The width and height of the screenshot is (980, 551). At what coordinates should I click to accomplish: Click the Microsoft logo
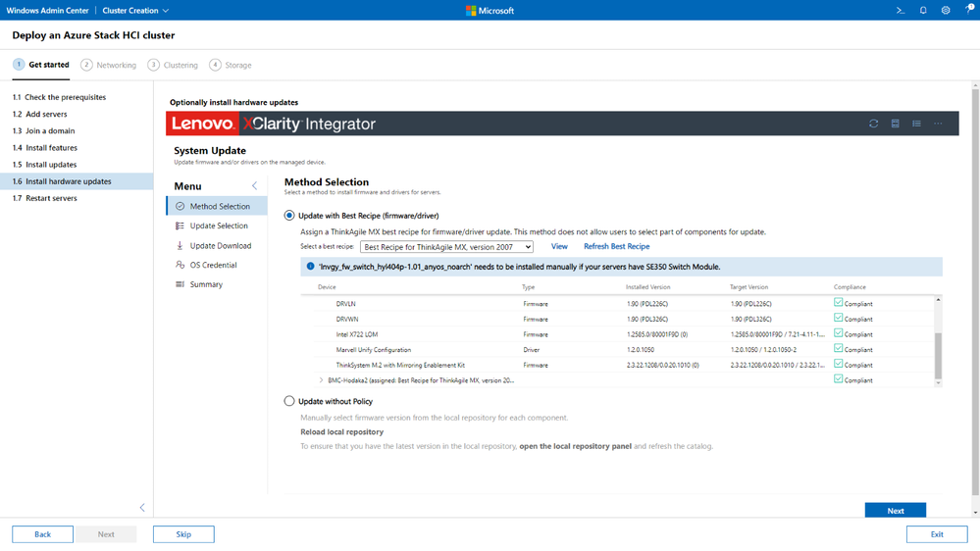(x=490, y=10)
